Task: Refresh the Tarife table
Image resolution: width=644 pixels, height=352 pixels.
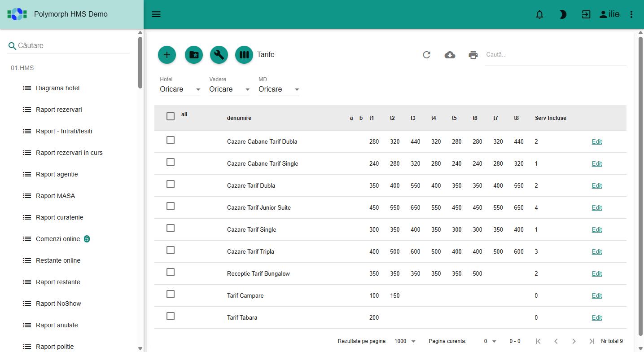Action: (x=426, y=55)
